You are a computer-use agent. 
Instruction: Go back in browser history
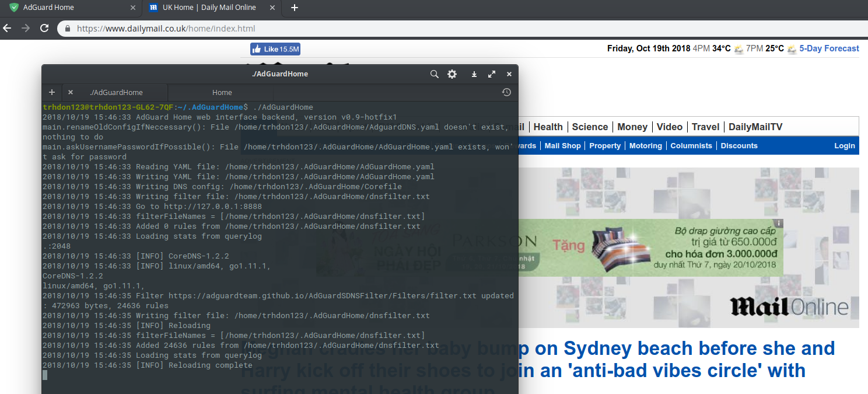point(8,28)
